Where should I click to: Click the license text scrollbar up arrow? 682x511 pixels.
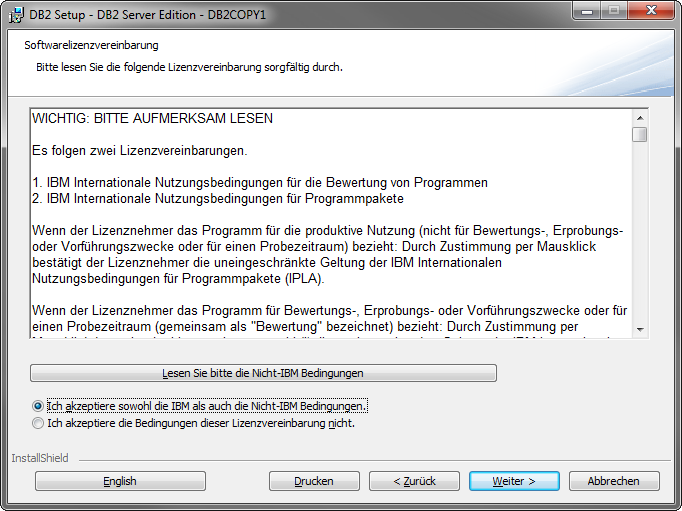[x=640, y=118]
